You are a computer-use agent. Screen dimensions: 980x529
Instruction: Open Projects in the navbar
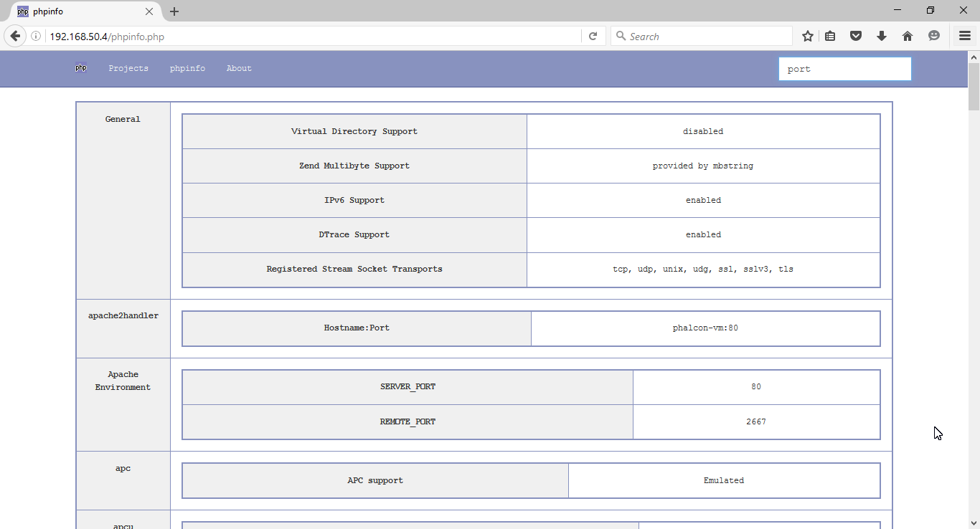tap(128, 68)
